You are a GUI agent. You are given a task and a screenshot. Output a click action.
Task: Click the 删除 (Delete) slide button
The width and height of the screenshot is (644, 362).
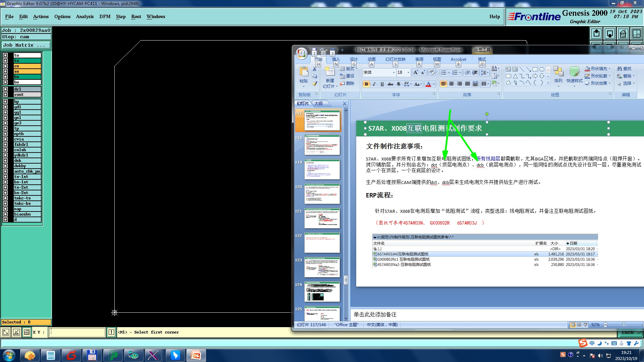point(347,83)
